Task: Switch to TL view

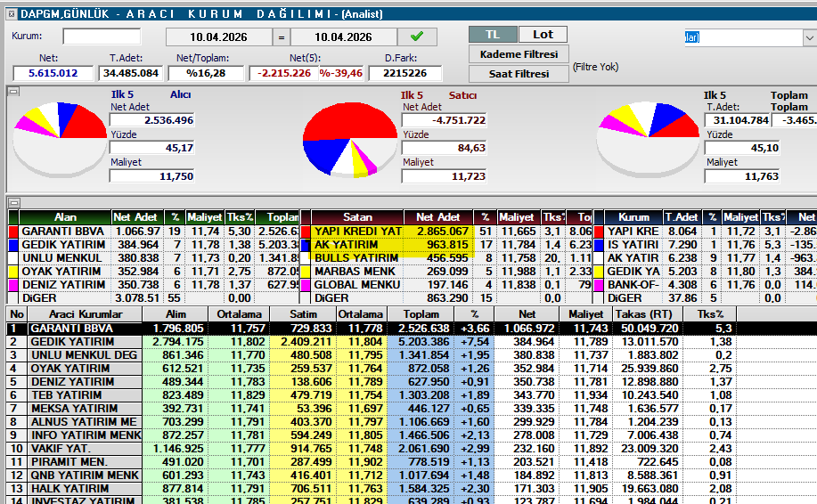Action: (493, 35)
